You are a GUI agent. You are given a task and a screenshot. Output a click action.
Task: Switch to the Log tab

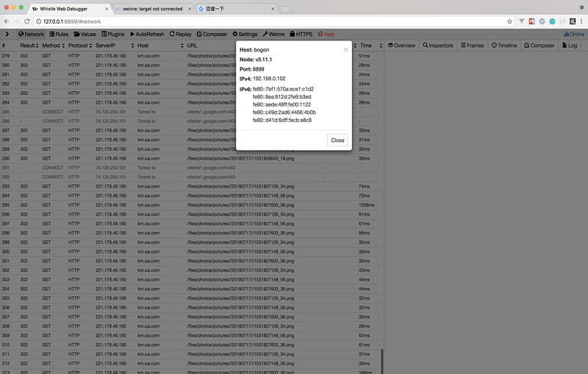[x=570, y=46]
